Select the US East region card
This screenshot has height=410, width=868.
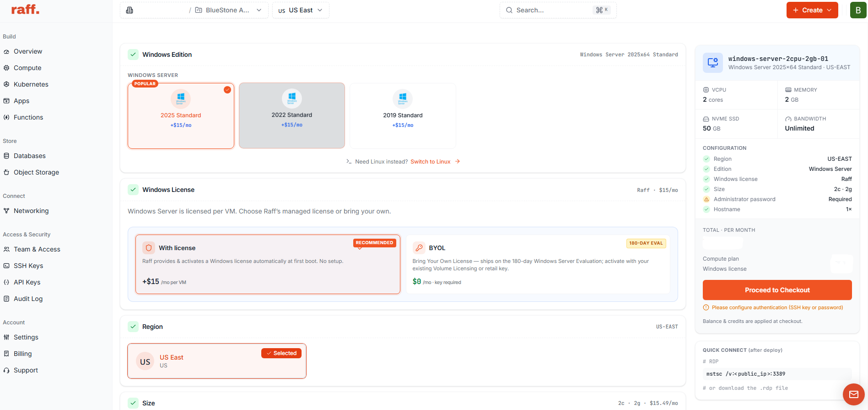tap(217, 361)
